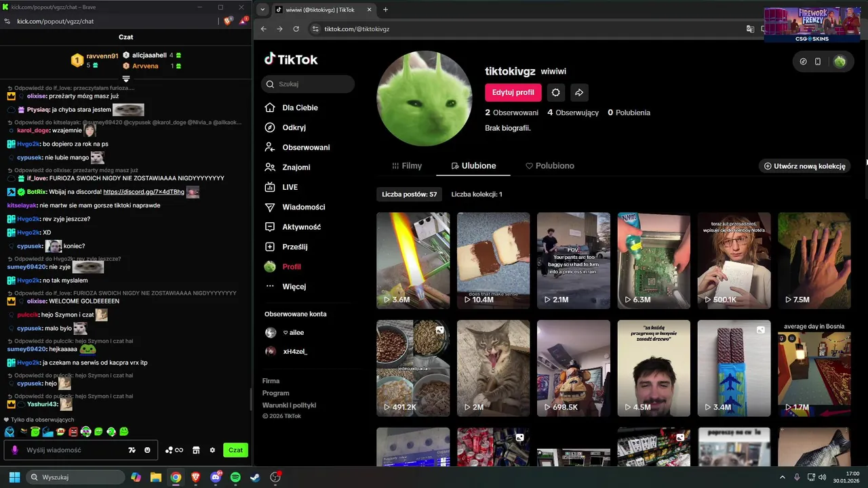The image size is (868, 488).
Task: Click the translate page icon in the address bar
Action: 750,29
